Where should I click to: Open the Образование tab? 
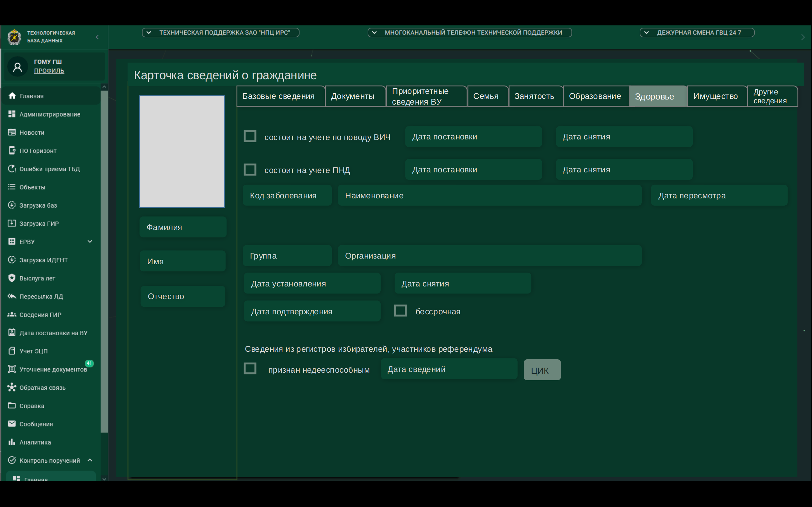click(595, 96)
